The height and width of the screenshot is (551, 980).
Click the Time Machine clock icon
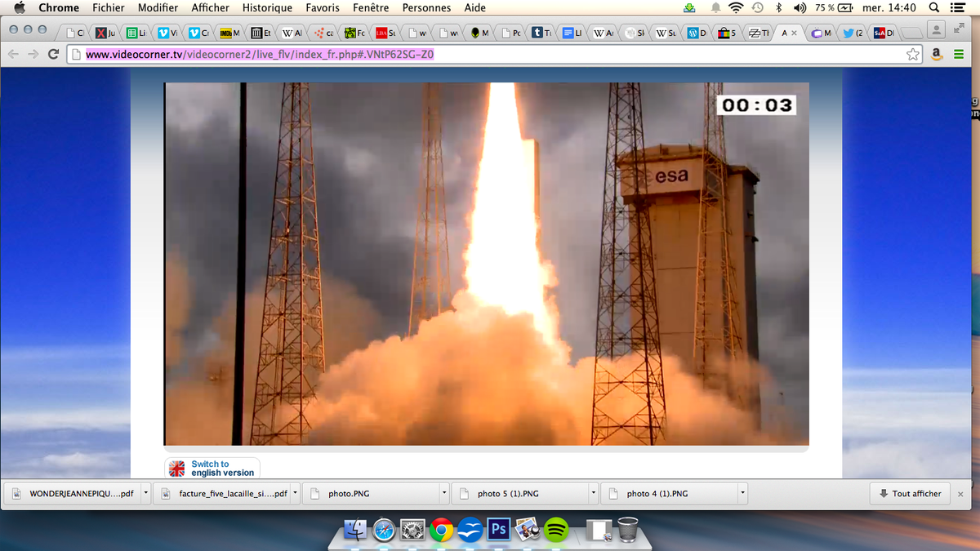(x=758, y=7)
